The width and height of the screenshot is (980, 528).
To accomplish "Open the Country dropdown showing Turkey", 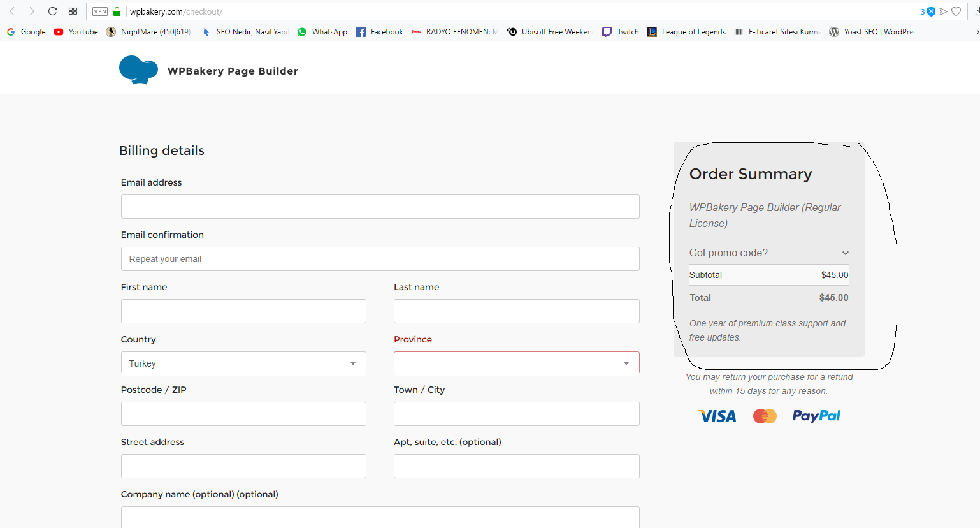I will pyautogui.click(x=243, y=363).
